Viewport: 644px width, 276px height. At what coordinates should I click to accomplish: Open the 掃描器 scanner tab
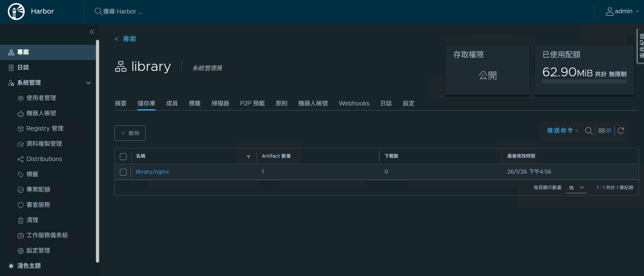(220, 103)
